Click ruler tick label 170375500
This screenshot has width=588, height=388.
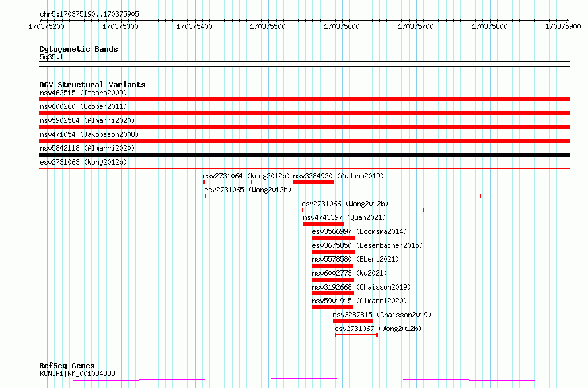point(268,26)
